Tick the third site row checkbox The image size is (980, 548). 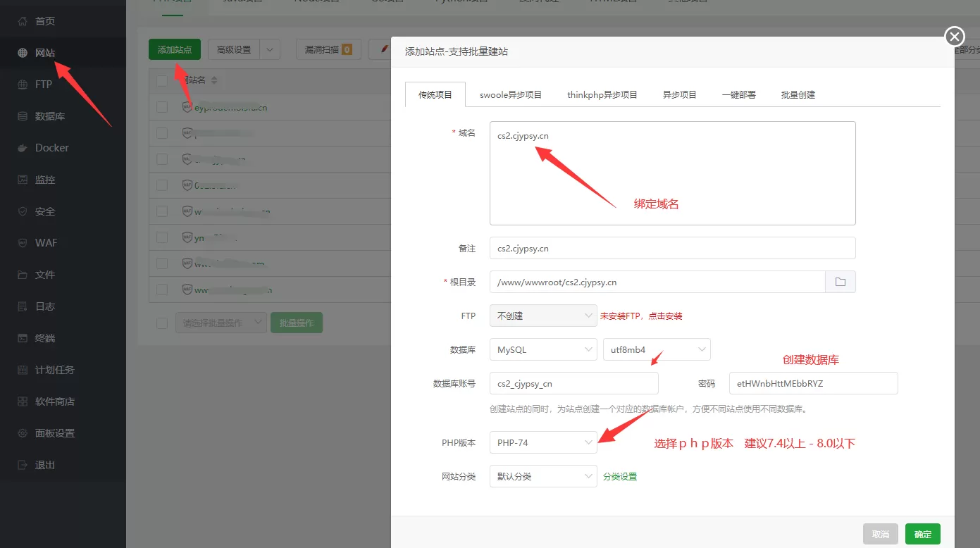click(x=162, y=159)
